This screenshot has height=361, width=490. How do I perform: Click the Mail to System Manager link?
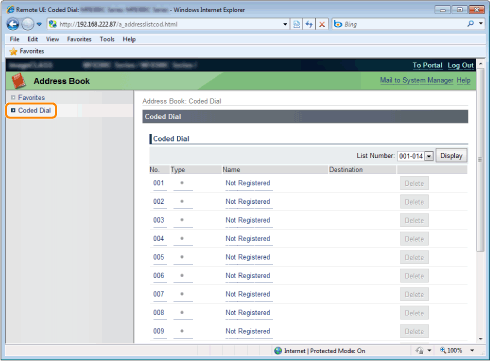(416, 80)
